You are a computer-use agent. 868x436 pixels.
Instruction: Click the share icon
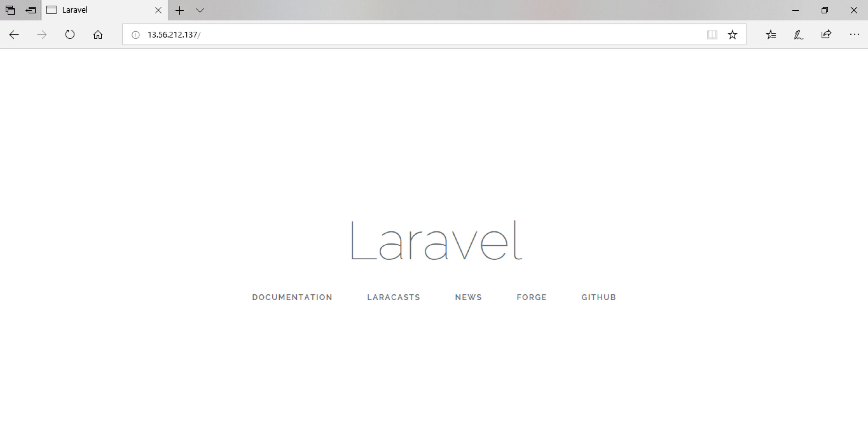[x=826, y=34]
